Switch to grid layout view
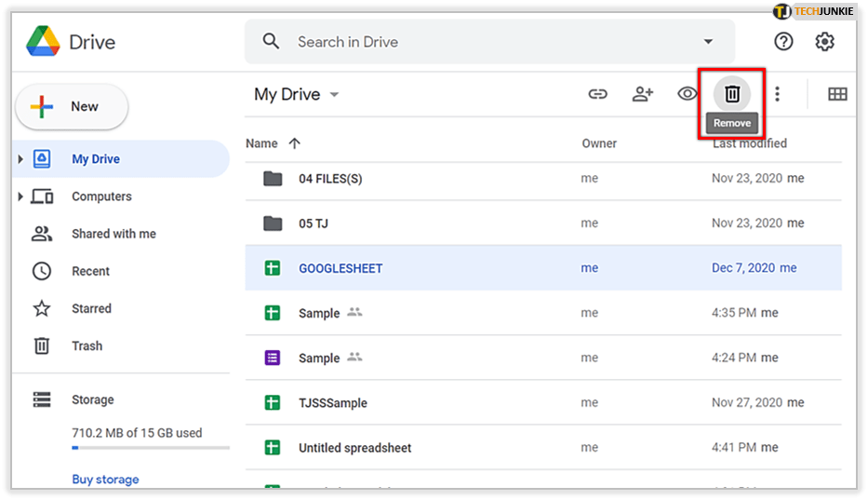868x500 pixels. 837,94
